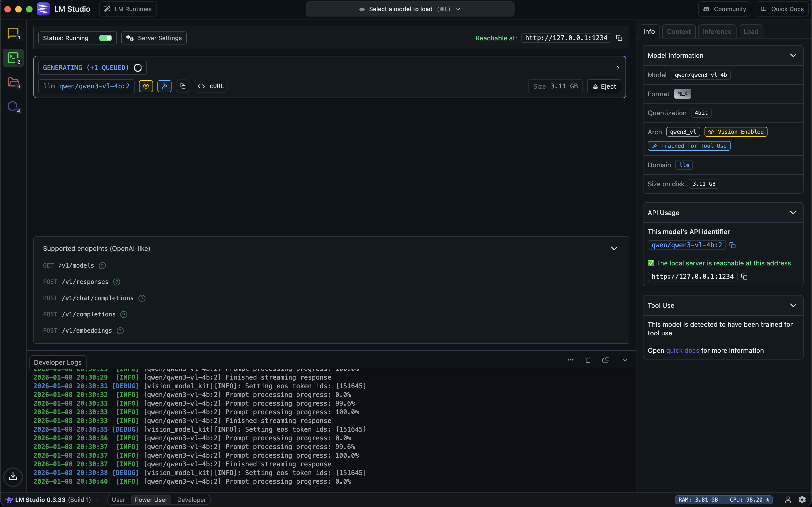Switch to Developer mode
812x507 pixels.
pyautogui.click(x=191, y=500)
